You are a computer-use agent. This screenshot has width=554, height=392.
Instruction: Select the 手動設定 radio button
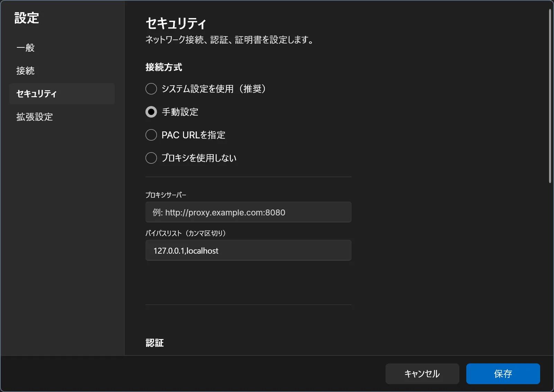[x=151, y=112]
